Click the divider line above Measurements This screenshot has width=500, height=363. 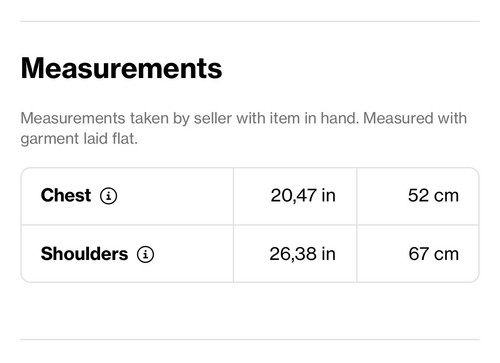coord(250,21)
